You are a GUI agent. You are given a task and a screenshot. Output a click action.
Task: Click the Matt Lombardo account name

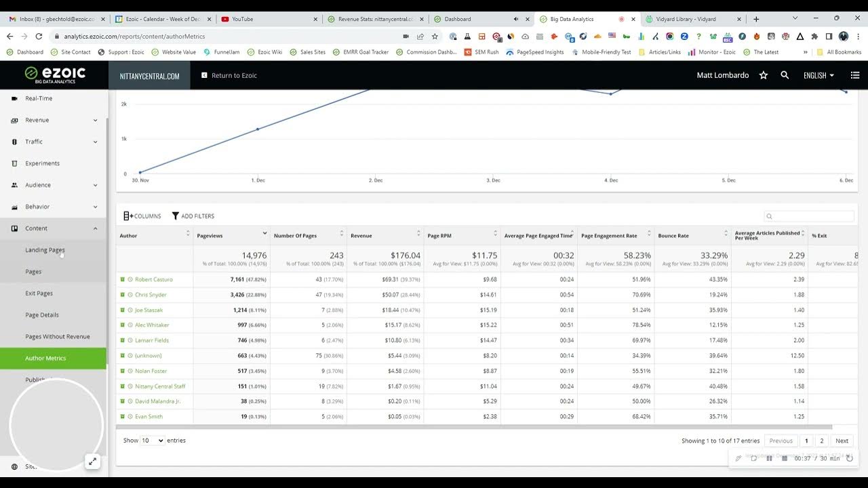coord(723,75)
